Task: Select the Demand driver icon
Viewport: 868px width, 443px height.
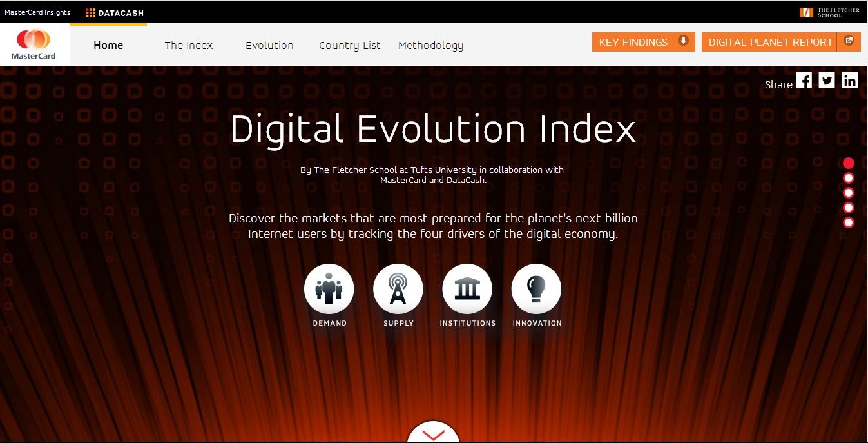Action: (329, 289)
